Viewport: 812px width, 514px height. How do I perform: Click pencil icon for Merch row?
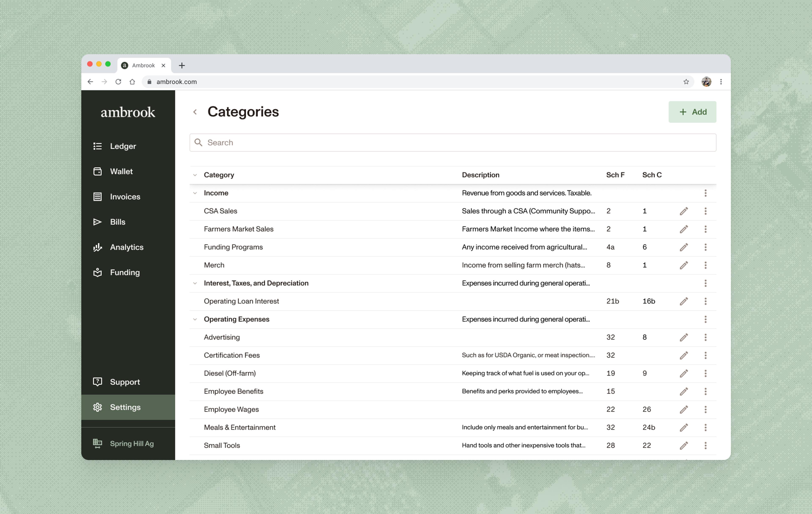tap(683, 265)
